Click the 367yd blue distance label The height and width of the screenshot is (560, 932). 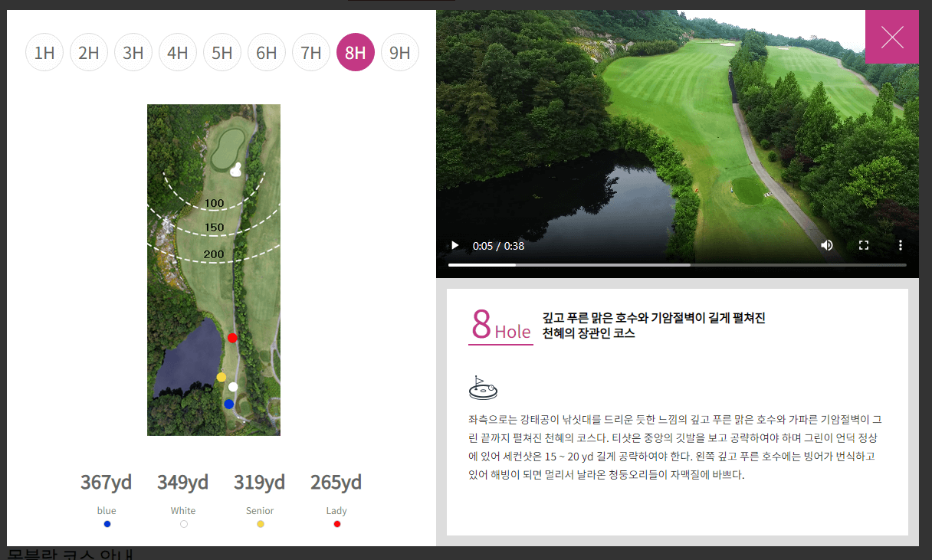click(x=107, y=483)
